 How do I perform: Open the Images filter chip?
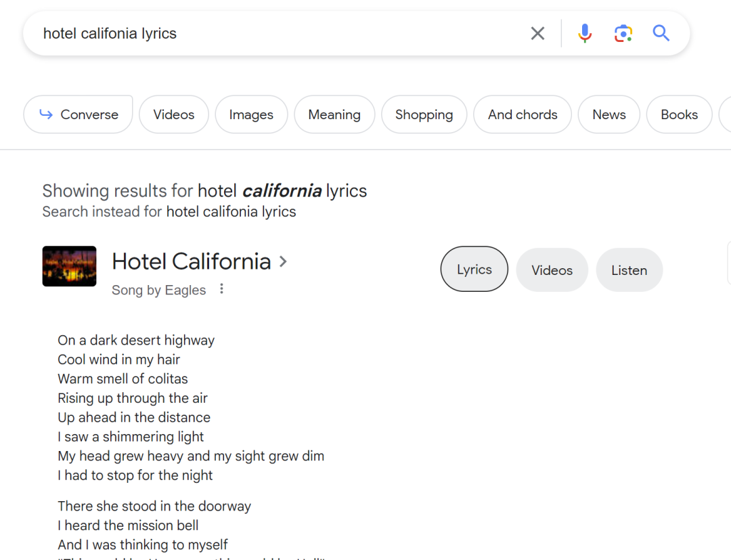pyautogui.click(x=251, y=114)
